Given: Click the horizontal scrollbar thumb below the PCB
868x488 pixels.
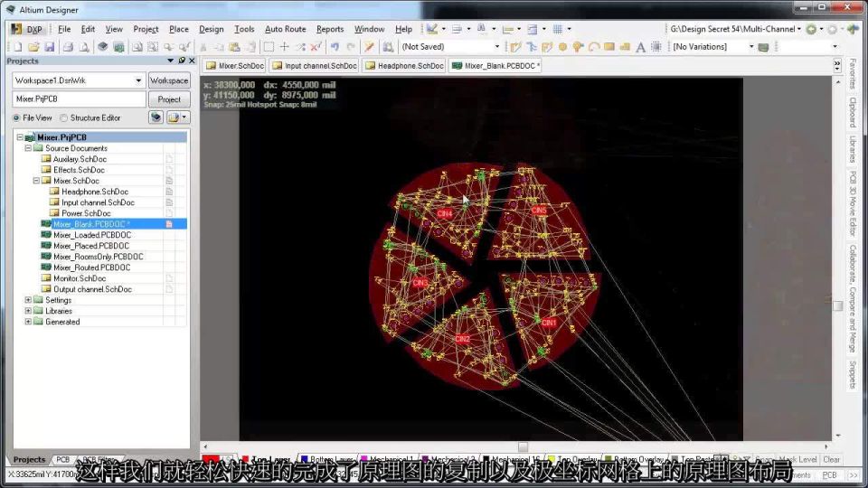Looking at the screenshot, I should pos(523,446).
